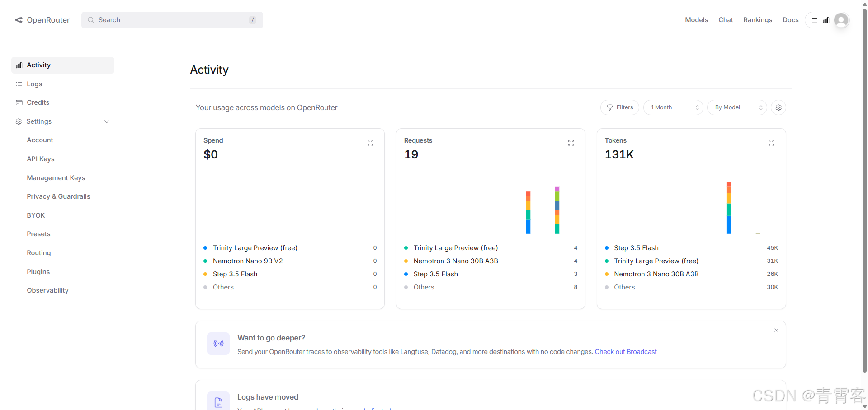Click Step 3.5 Flash in Tokens card
The height and width of the screenshot is (410, 868).
tap(691, 248)
